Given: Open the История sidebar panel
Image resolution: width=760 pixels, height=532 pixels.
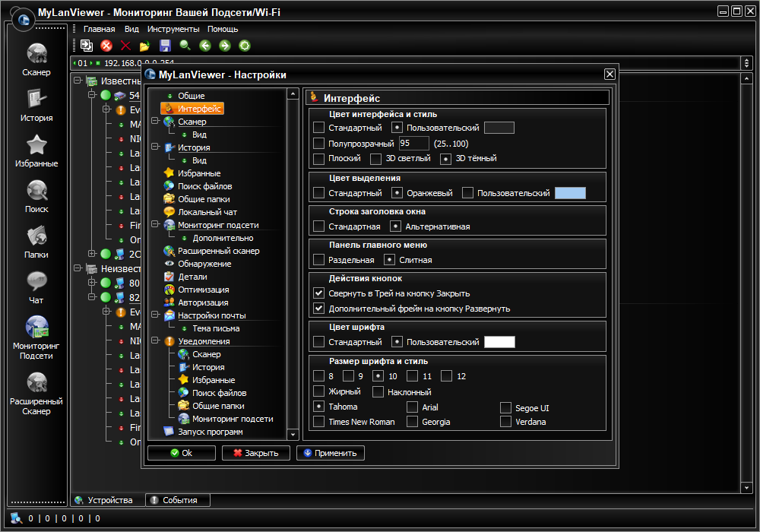Looking at the screenshot, I should [36, 105].
